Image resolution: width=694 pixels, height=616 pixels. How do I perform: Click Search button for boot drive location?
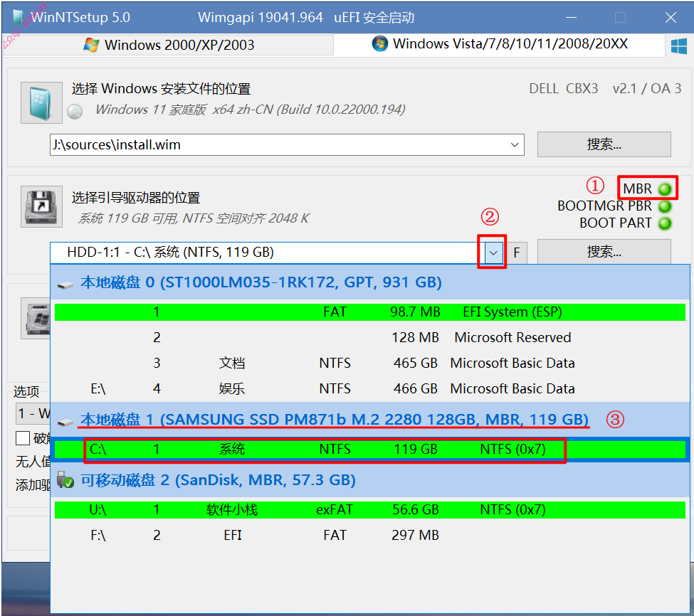point(604,252)
